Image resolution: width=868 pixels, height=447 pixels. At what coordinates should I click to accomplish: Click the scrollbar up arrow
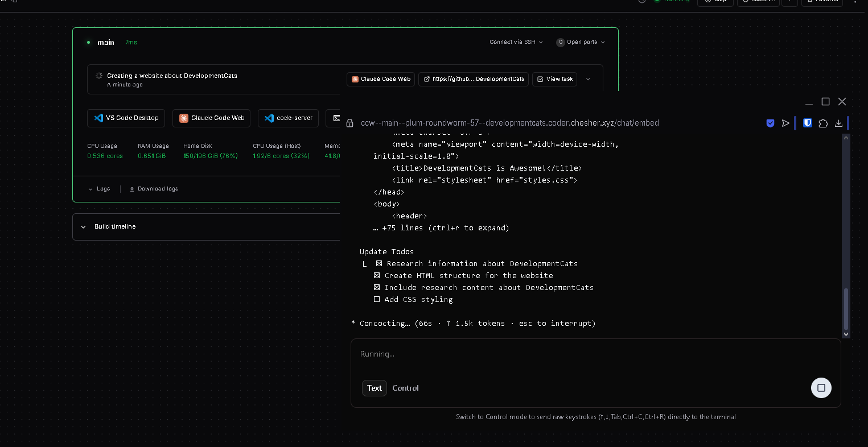coord(846,137)
